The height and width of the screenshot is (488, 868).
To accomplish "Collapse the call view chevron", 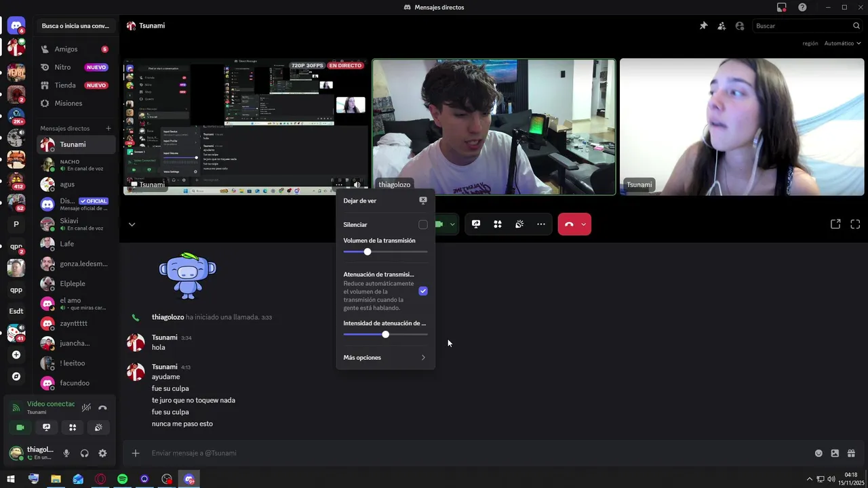I will tap(132, 224).
